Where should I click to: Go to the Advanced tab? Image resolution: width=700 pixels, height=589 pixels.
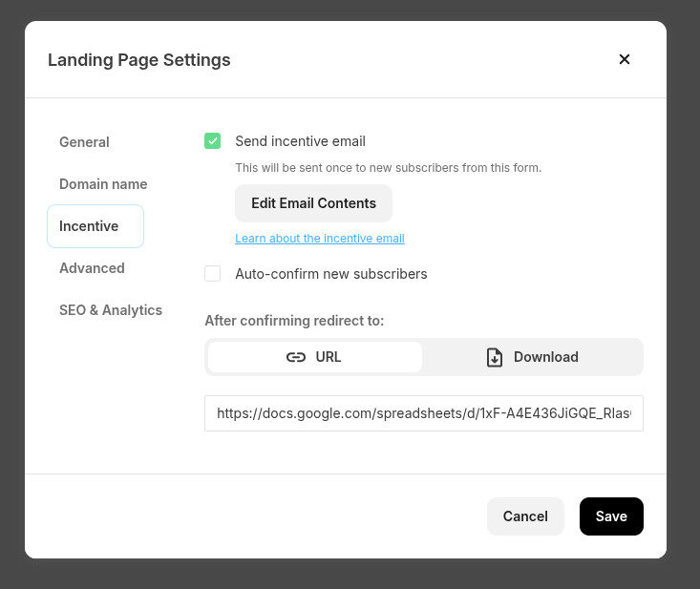[92, 268]
